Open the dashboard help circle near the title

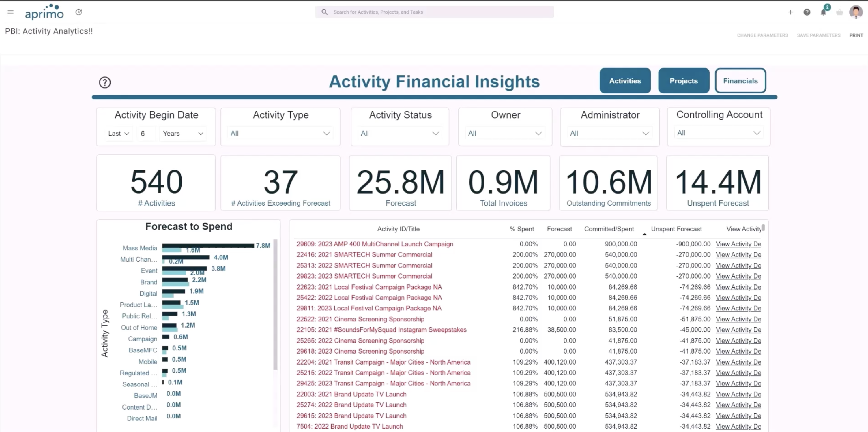click(104, 82)
